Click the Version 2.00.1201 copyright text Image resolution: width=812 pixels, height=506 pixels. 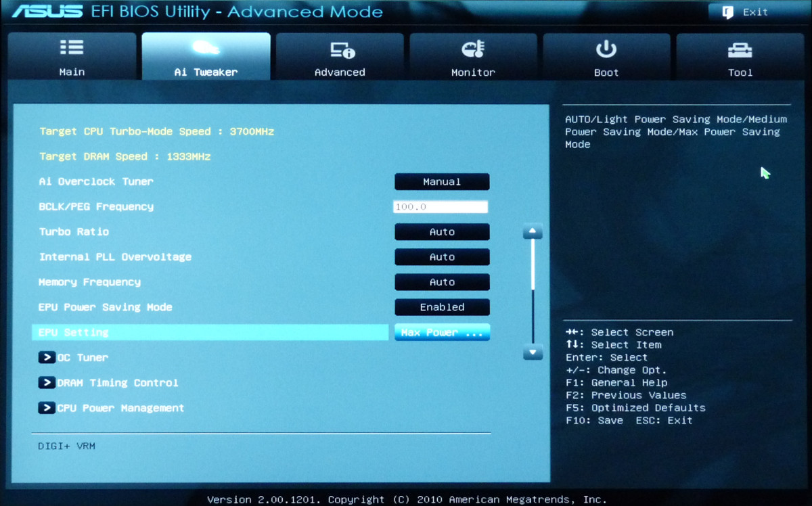point(407,499)
